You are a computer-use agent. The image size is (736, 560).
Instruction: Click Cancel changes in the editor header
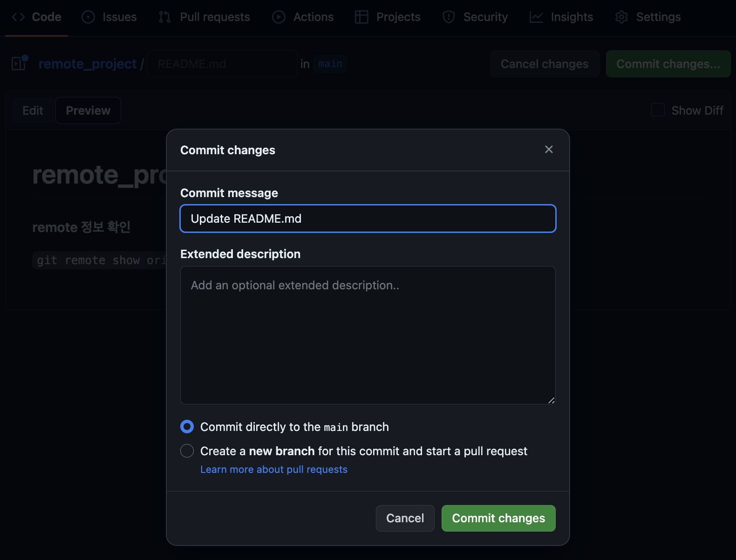(x=545, y=64)
